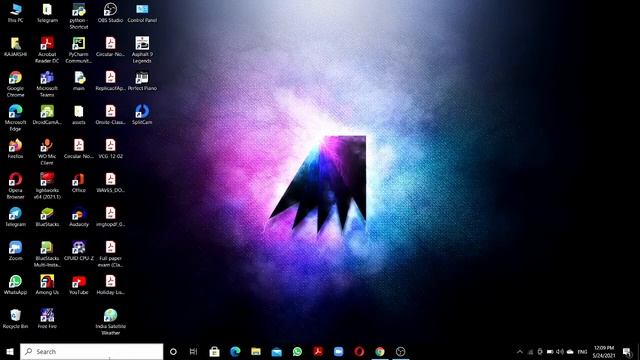Open WhatsApp from the taskbar

[x=298, y=351]
